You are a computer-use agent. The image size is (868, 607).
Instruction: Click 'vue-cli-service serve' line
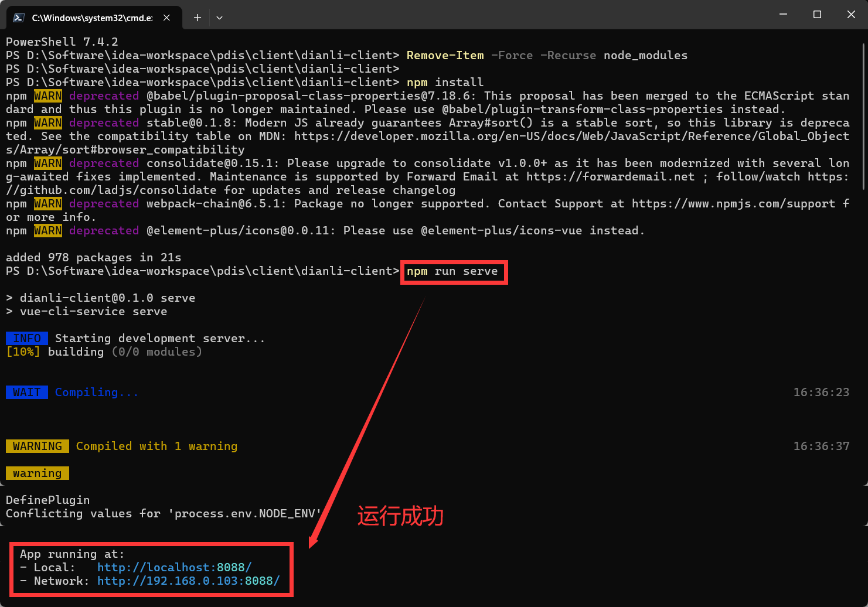pos(93,311)
